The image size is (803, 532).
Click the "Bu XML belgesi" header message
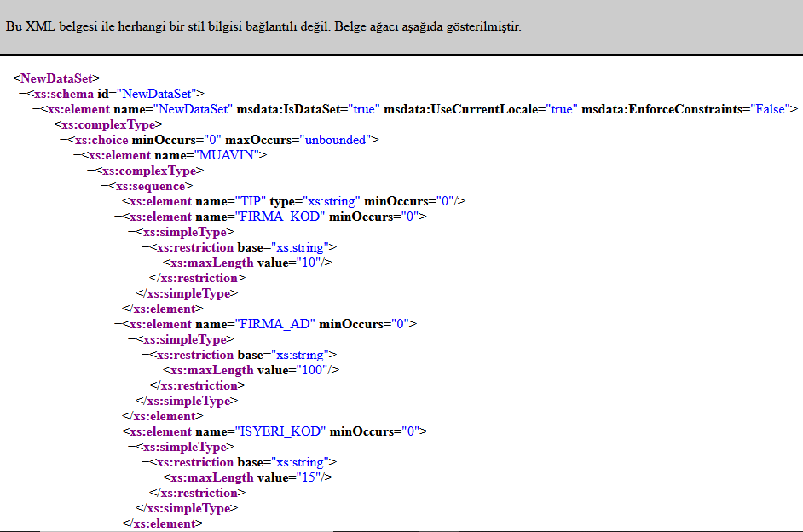[263, 26]
